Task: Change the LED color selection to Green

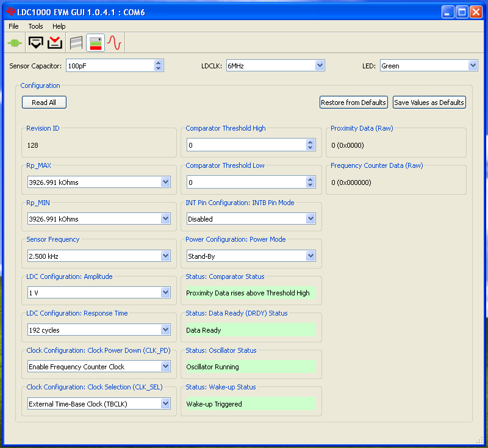Action: point(472,65)
